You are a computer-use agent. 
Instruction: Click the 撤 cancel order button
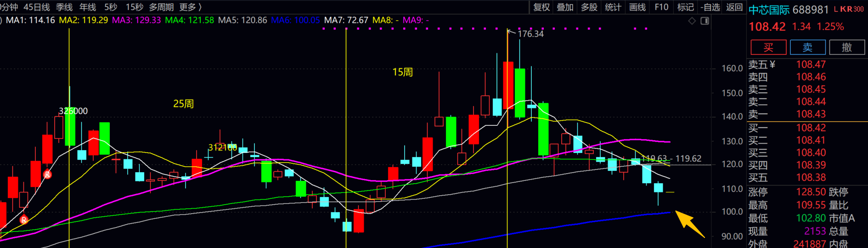tap(847, 47)
